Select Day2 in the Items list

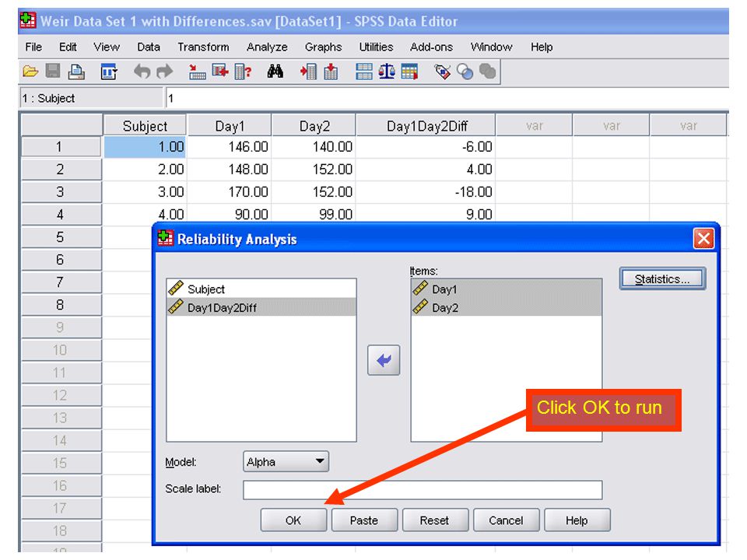[506, 308]
